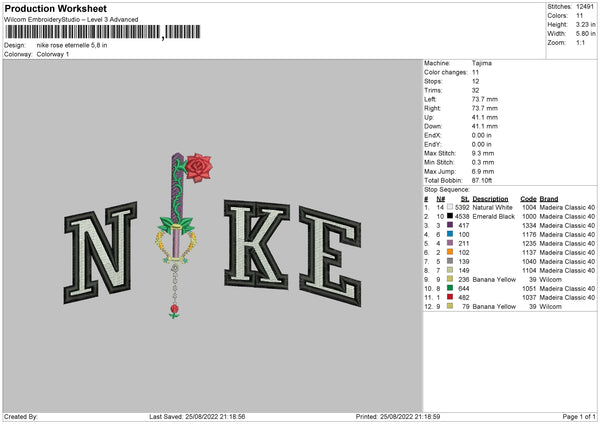
Task: Click the Height value 3.23 in
Action: coord(585,24)
